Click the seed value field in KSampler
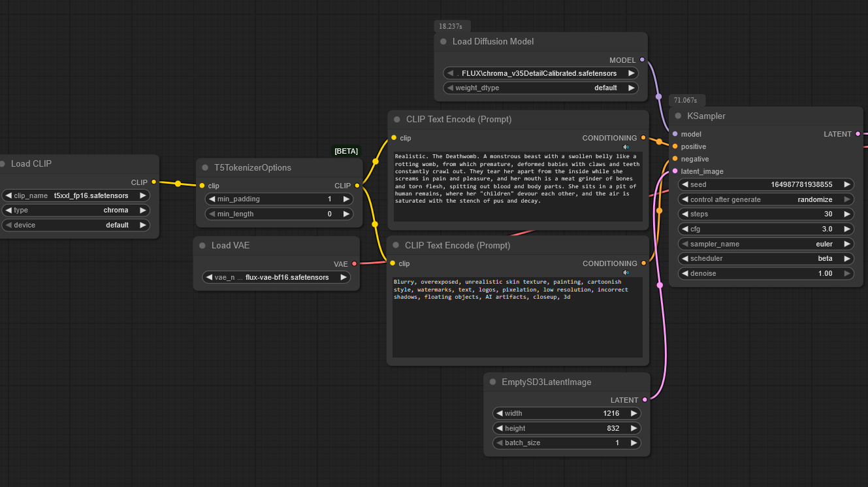Image resolution: width=868 pixels, height=487 pixels. point(766,185)
